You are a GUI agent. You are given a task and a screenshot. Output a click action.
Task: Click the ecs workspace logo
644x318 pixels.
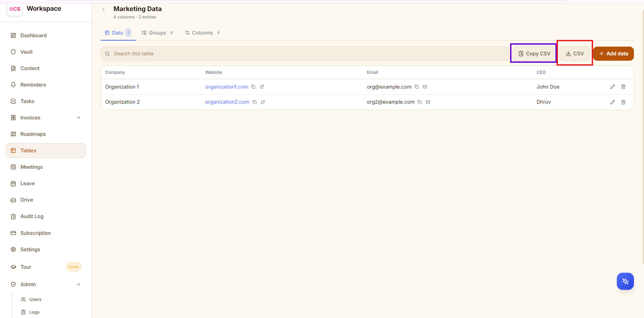15,9
